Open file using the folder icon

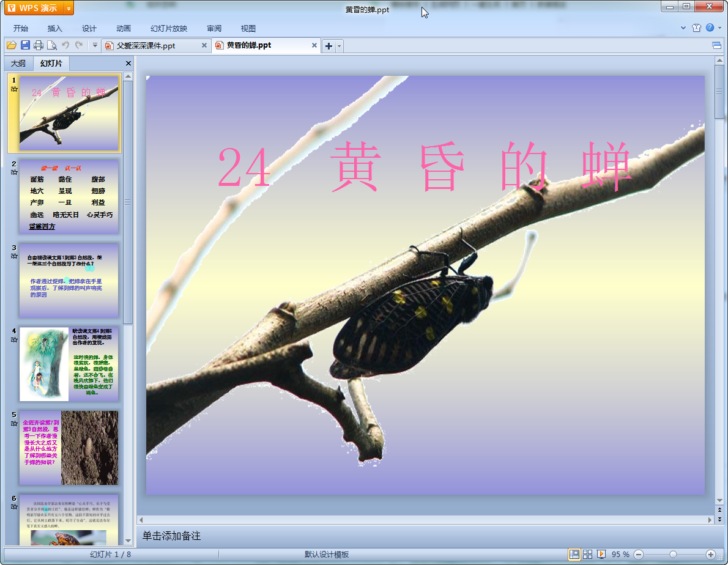[x=12, y=45]
